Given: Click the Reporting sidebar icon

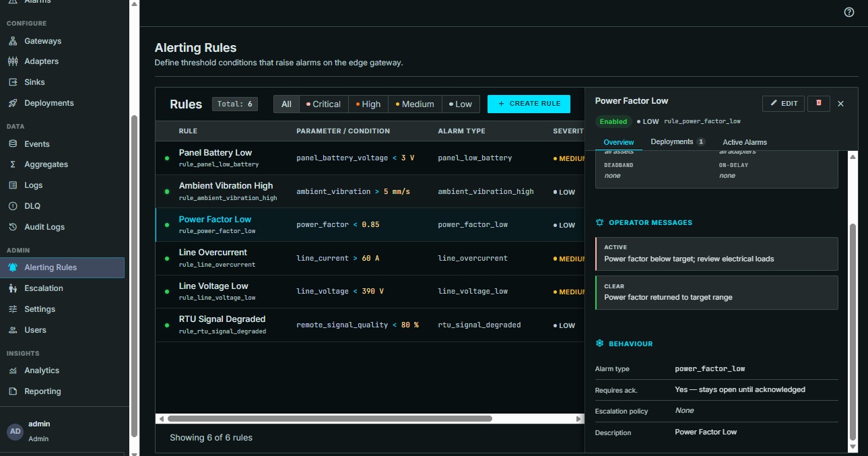Looking at the screenshot, I should click(x=13, y=391).
